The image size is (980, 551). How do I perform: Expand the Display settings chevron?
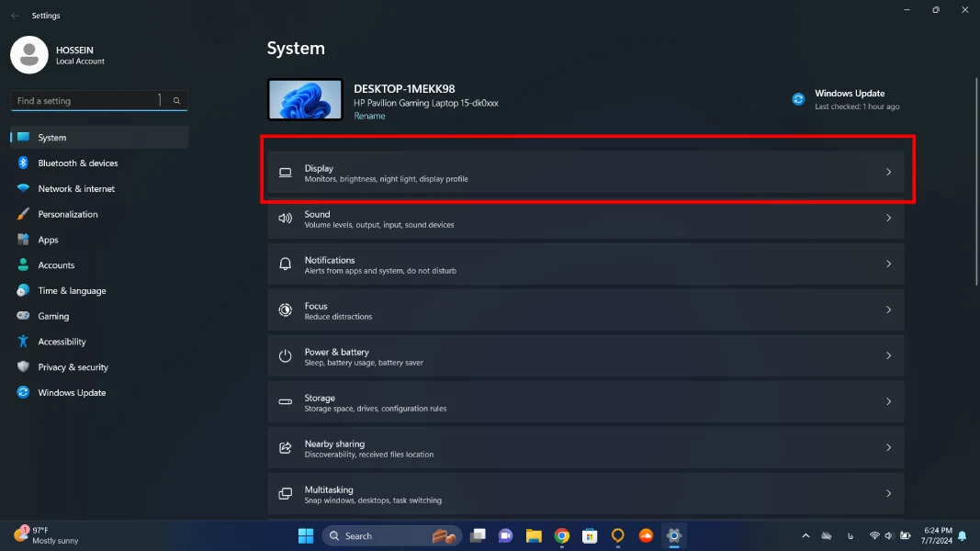tap(888, 173)
